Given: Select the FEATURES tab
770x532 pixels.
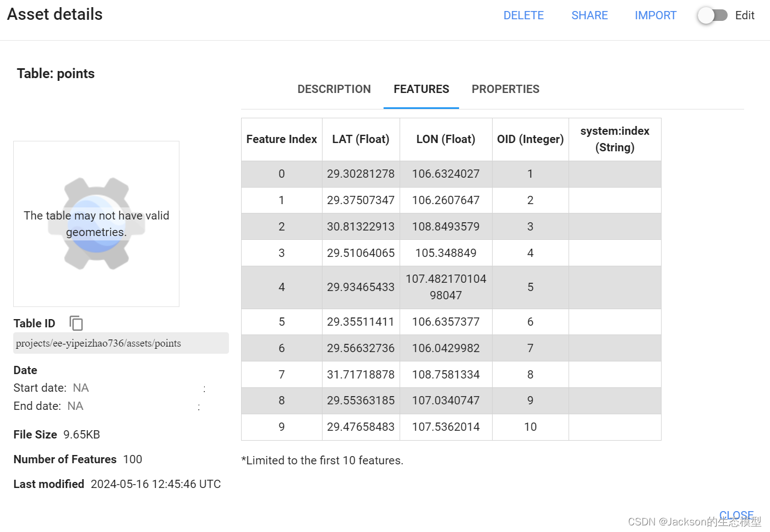Looking at the screenshot, I should tap(421, 89).
